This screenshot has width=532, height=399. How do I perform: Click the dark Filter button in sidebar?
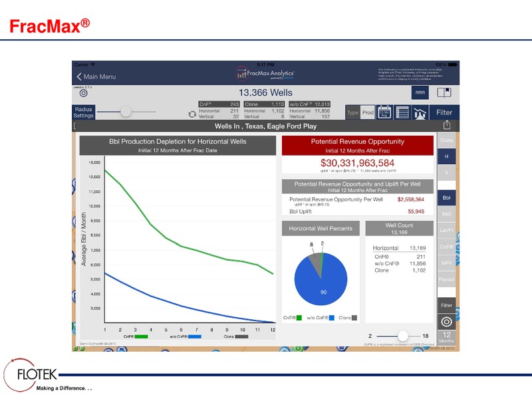tap(446, 305)
